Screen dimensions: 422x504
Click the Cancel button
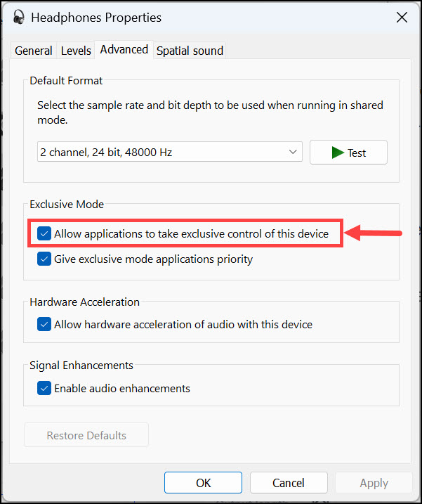[289, 483]
